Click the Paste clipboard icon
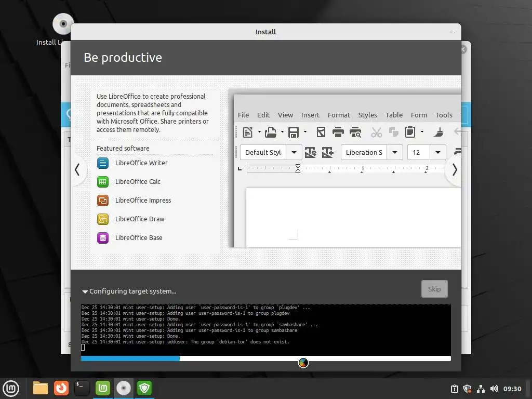This screenshot has height=399, width=532. (410, 132)
